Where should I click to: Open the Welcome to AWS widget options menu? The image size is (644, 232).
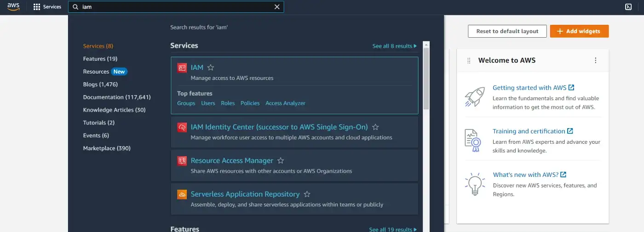point(596,61)
